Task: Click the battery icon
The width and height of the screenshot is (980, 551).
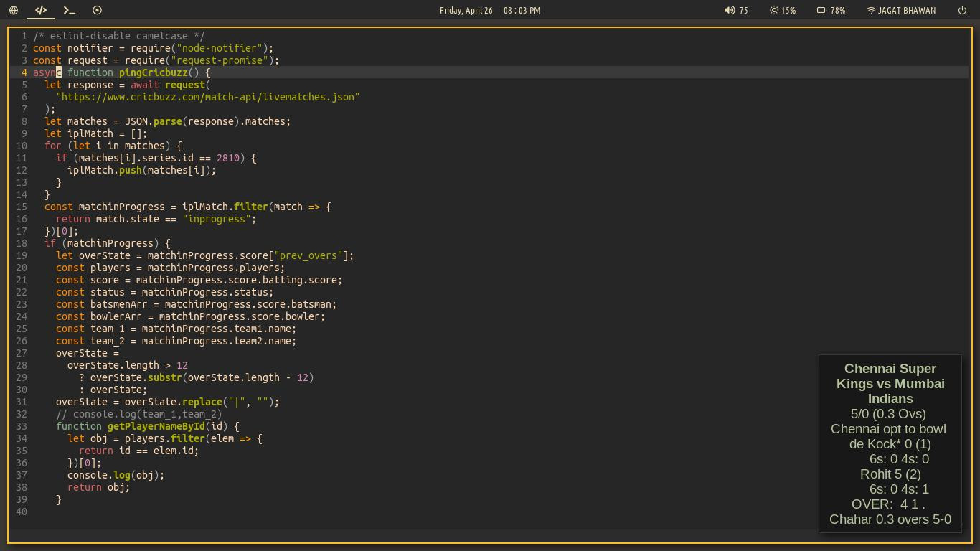Action: pos(821,10)
